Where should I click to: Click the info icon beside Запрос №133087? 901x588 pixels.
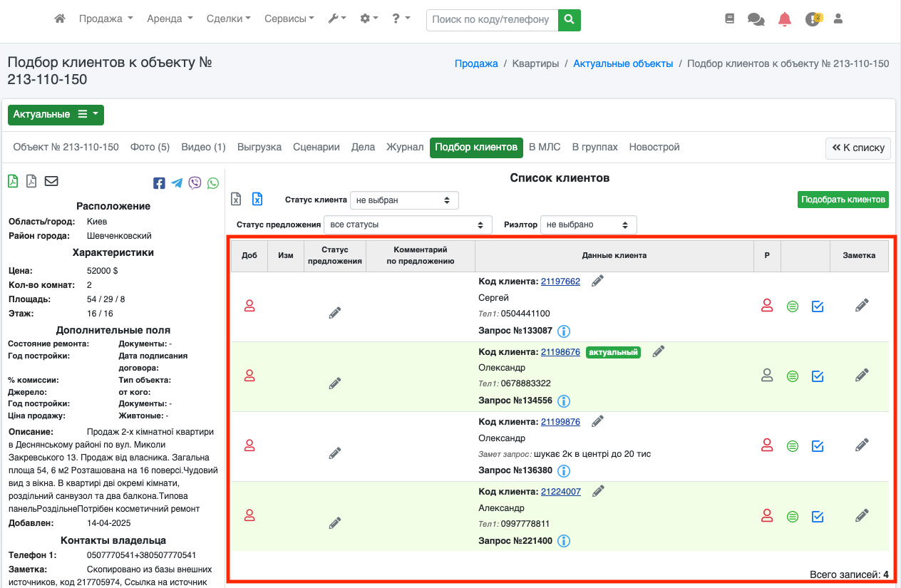click(x=564, y=331)
